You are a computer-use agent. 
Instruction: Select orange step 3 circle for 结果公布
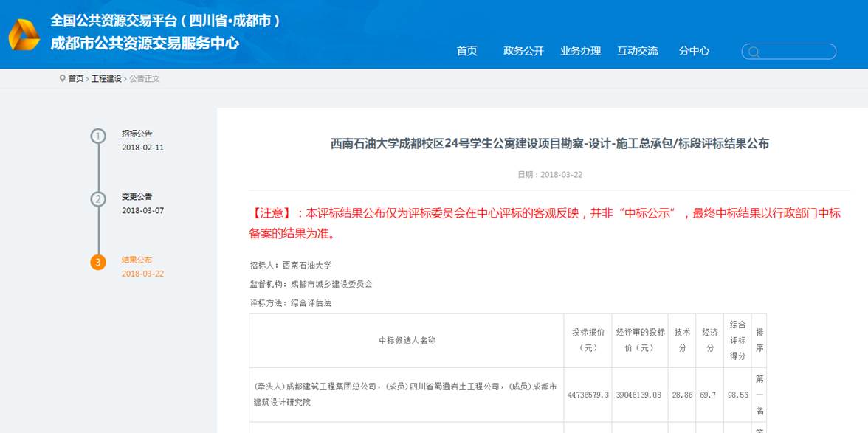pyautogui.click(x=98, y=262)
